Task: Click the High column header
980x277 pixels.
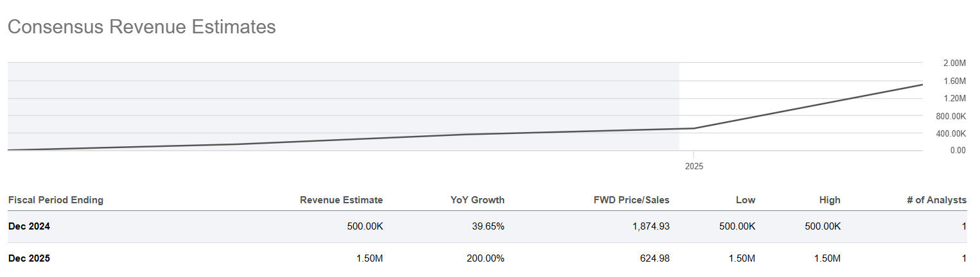Action: (829, 200)
